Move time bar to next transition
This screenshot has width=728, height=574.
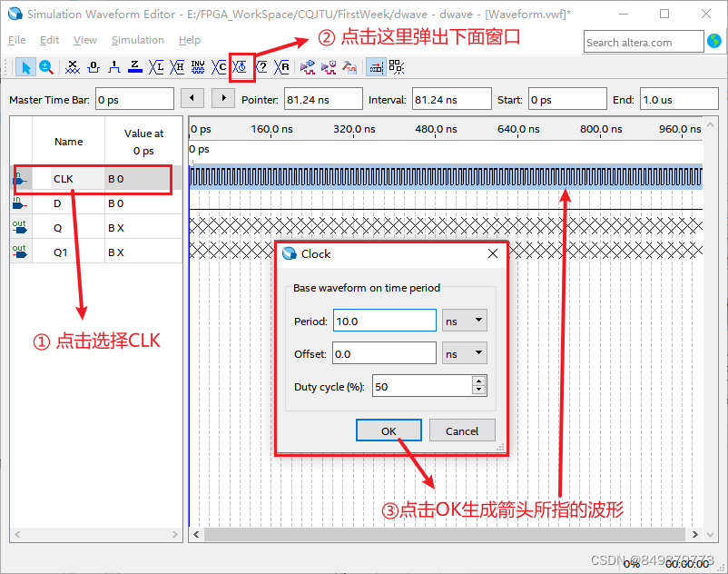(223, 98)
